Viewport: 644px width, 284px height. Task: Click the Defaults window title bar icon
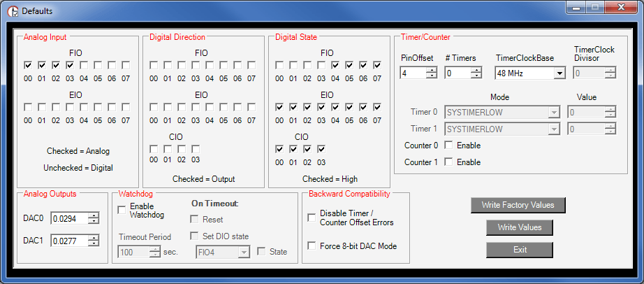point(12,10)
